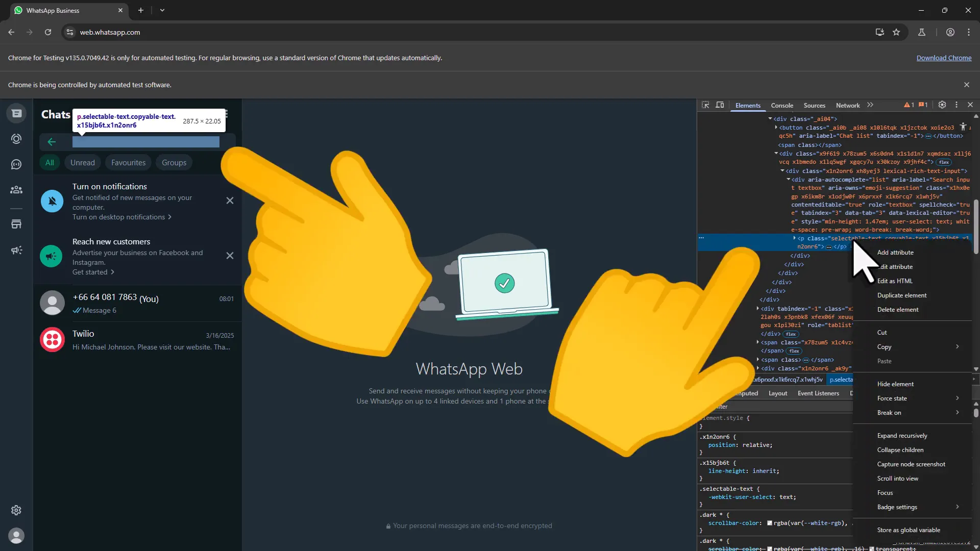Open Chrome's three-dot menu
The image size is (980, 551).
(969, 32)
